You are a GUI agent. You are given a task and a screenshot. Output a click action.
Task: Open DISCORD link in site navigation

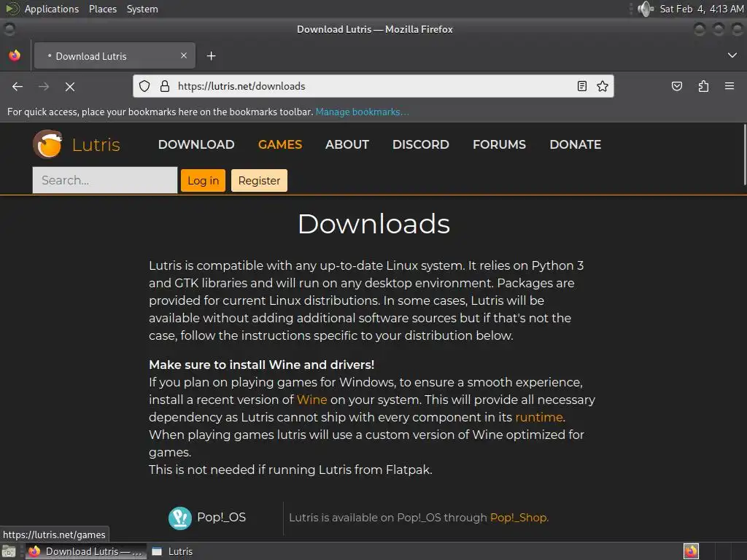pyautogui.click(x=421, y=144)
